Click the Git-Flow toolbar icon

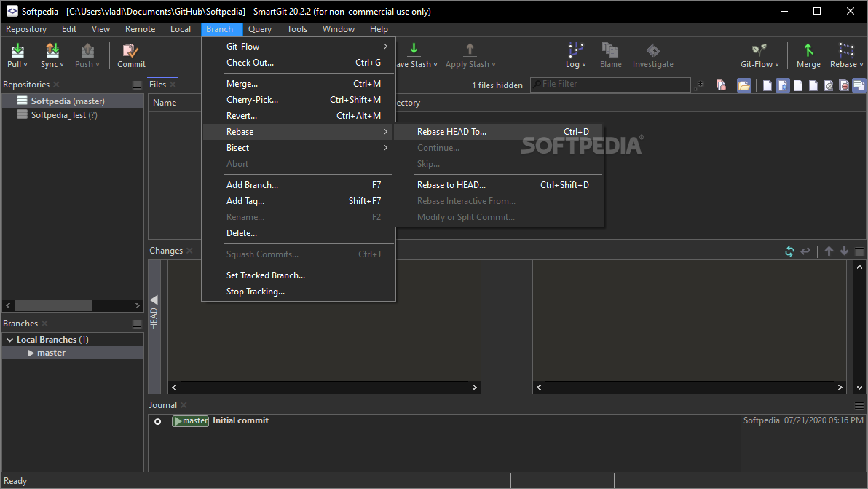[x=759, y=50]
